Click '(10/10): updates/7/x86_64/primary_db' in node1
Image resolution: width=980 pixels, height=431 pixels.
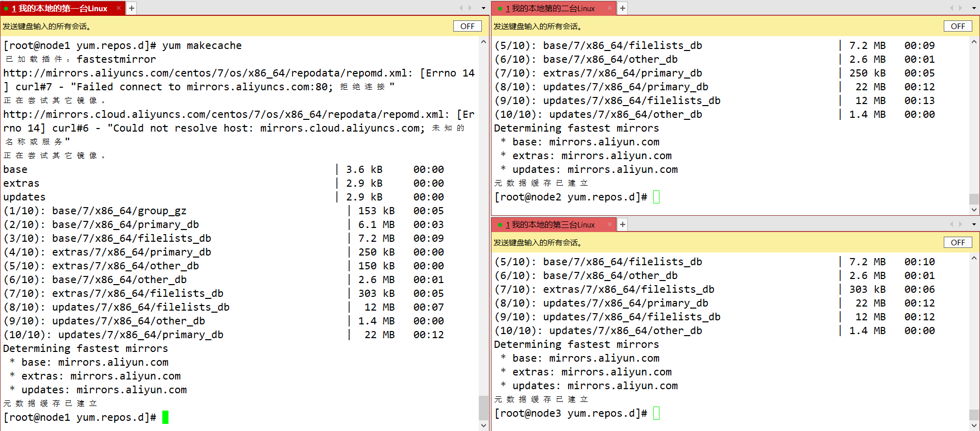[x=113, y=335]
